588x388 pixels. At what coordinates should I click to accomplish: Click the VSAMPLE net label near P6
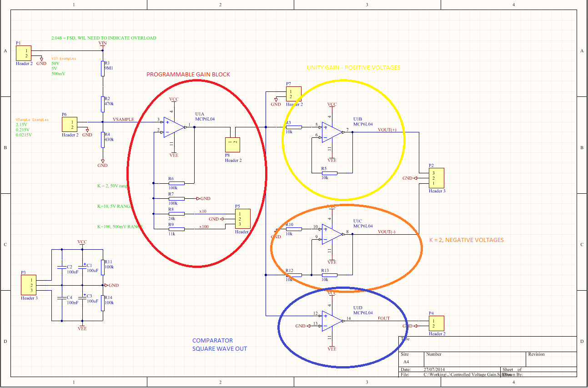(x=123, y=120)
